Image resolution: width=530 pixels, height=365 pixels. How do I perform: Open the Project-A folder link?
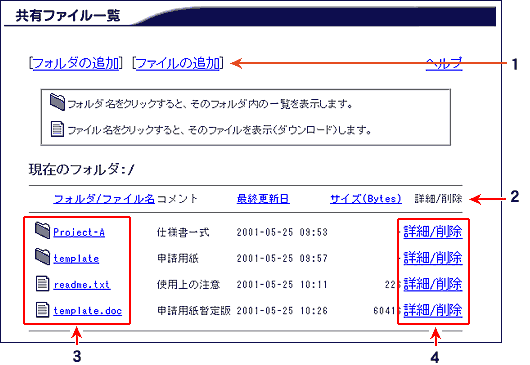pos(79,232)
